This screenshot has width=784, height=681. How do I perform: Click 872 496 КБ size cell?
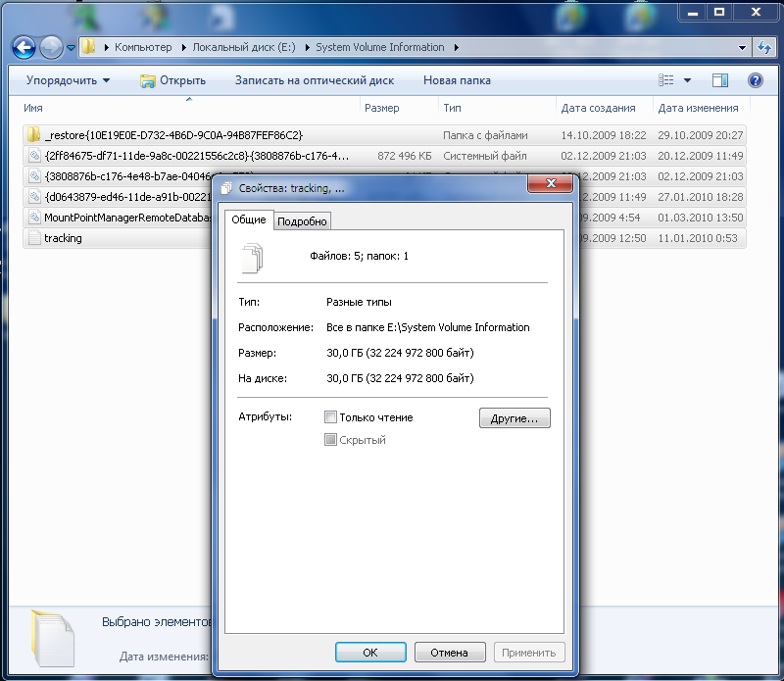(404, 156)
